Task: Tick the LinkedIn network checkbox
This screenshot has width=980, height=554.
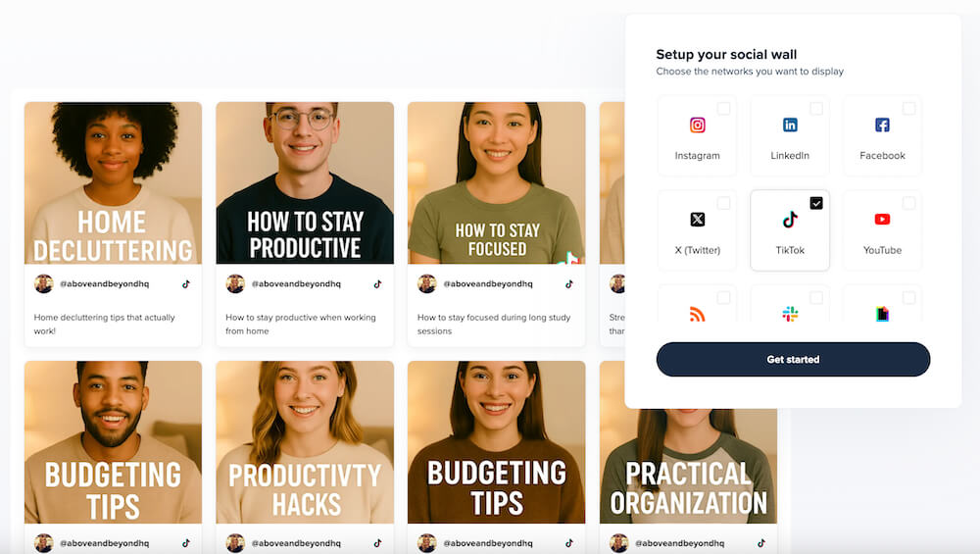Action: pyautogui.click(x=816, y=109)
